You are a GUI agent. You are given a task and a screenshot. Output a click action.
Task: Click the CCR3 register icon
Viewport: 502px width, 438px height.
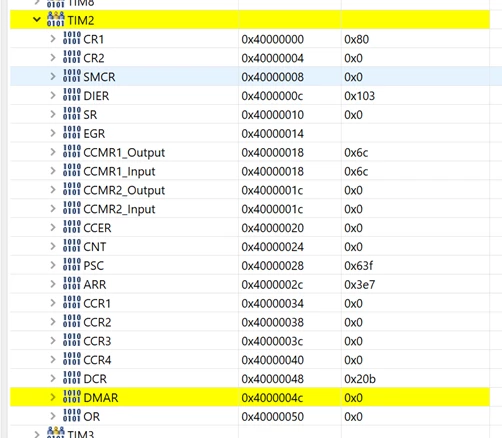72,340
